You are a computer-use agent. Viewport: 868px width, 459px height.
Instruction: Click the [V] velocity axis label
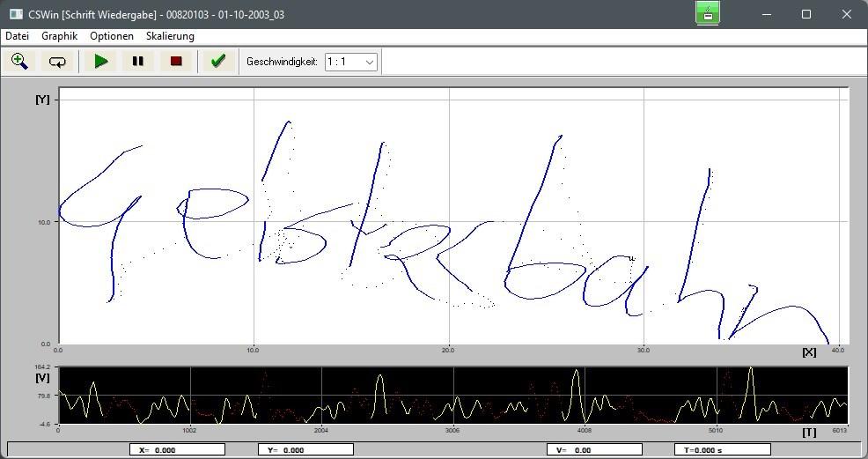pos(42,378)
